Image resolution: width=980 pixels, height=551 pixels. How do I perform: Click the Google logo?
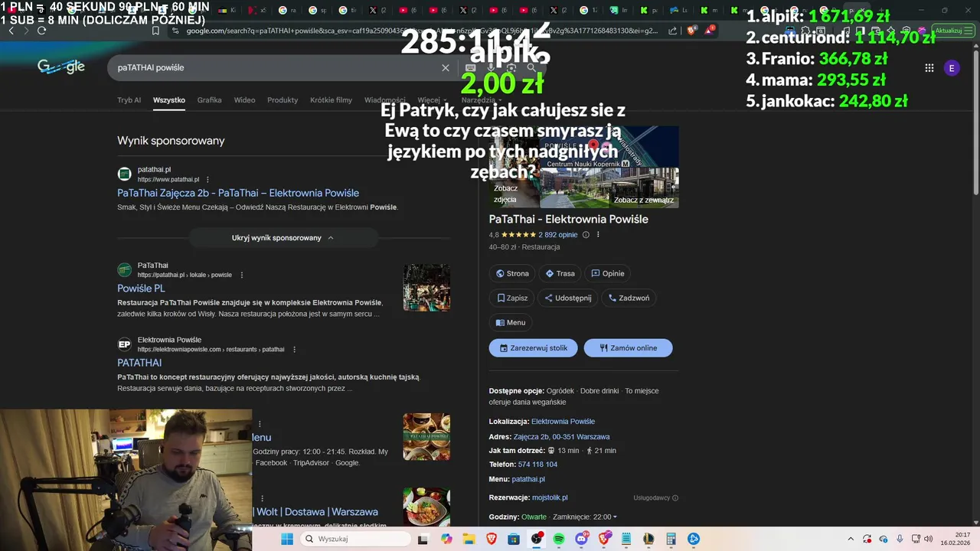pos(61,67)
